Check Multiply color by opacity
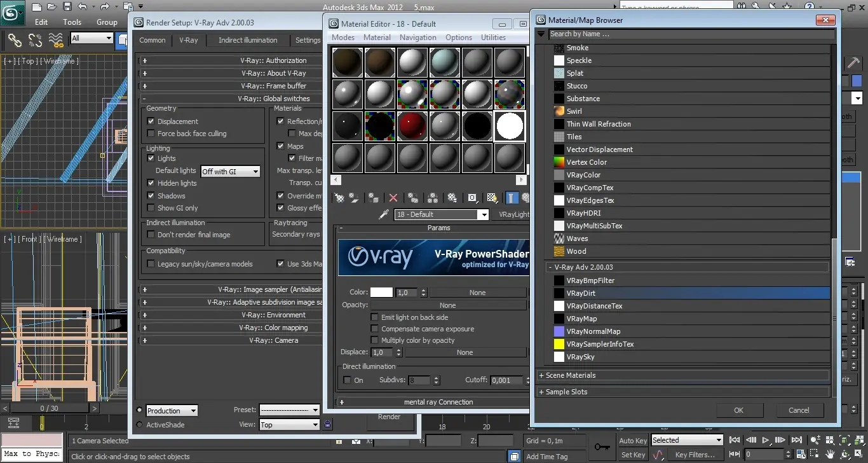Viewport: 868px width, 463px height. click(x=374, y=340)
